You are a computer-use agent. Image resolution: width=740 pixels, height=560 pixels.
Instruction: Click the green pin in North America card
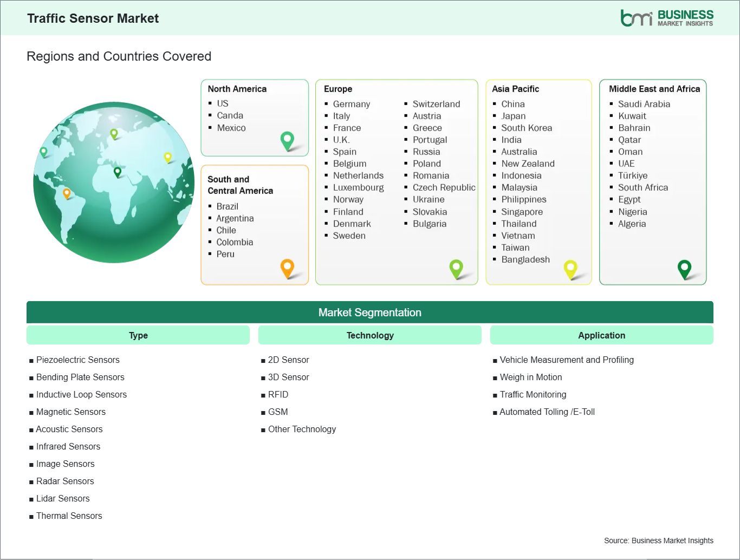click(x=287, y=141)
